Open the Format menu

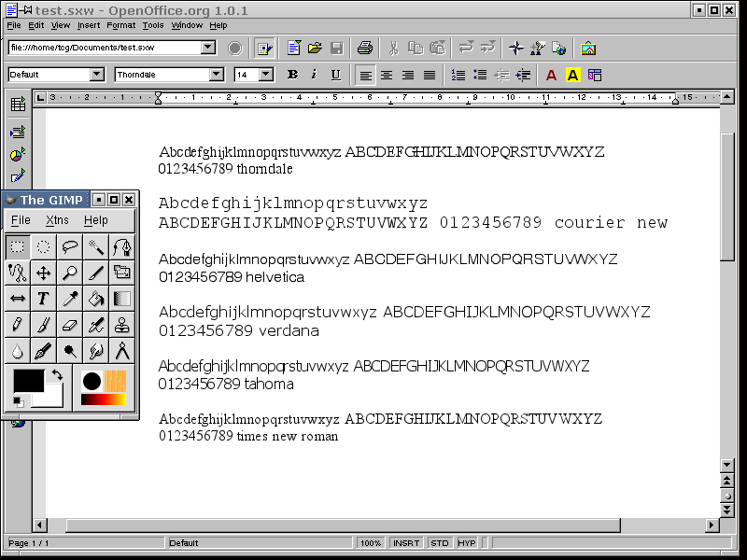[x=121, y=25]
